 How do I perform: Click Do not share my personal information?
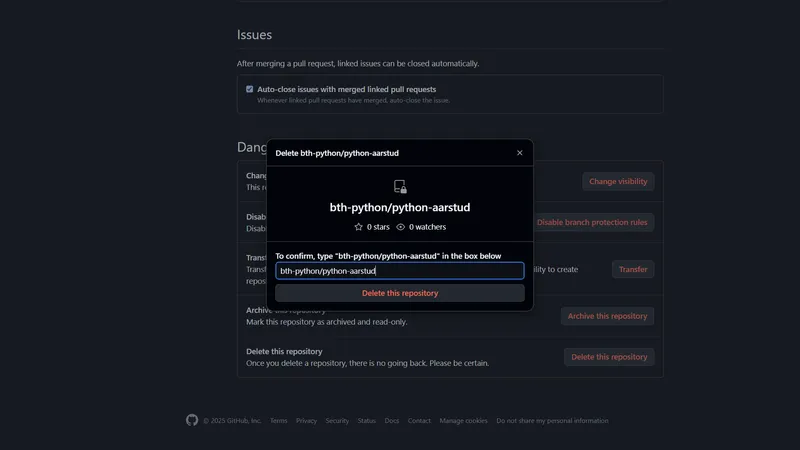[552, 421]
